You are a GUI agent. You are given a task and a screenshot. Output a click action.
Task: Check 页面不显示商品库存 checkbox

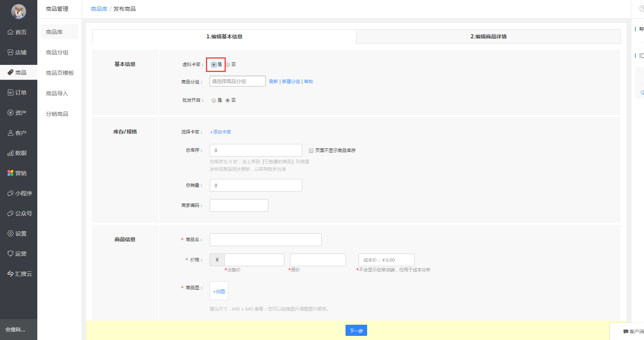tap(311, 151)
